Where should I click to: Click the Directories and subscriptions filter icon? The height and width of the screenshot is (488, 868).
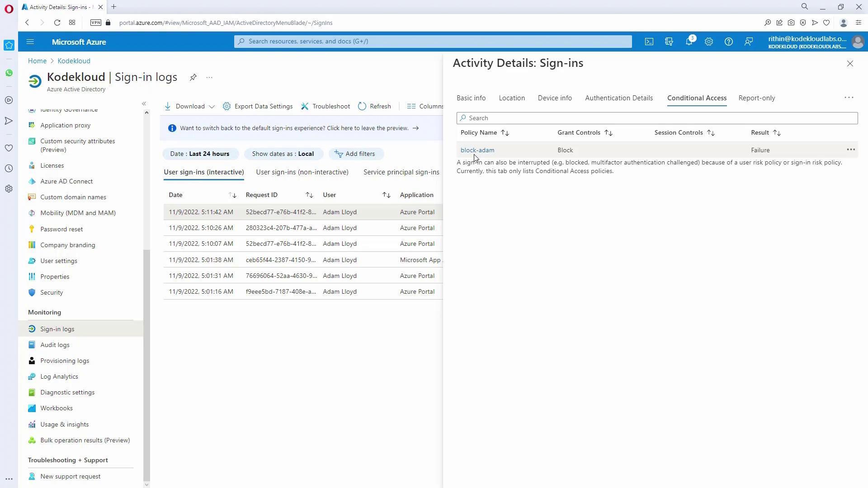(669, 42)
